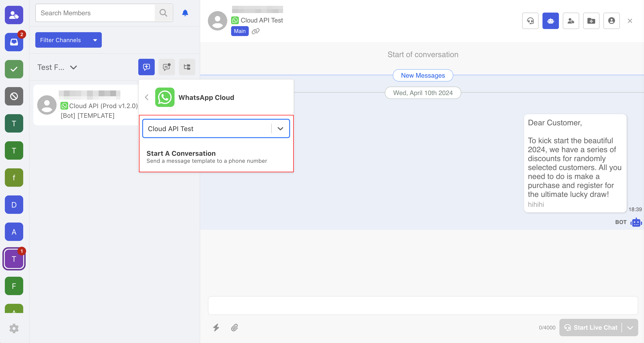Open the Filter Channels dropdown
This screenshot has height=343, width=644.
coord(68,40)
